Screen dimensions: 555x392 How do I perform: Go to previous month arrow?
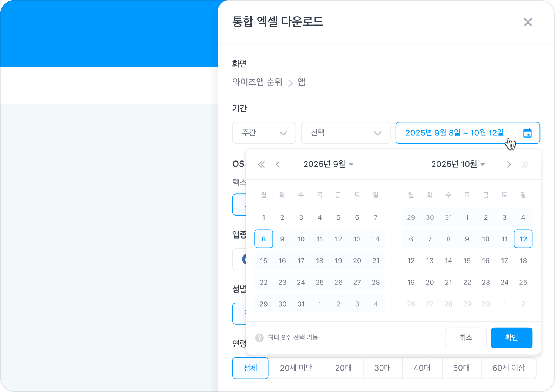click(278, 164)
